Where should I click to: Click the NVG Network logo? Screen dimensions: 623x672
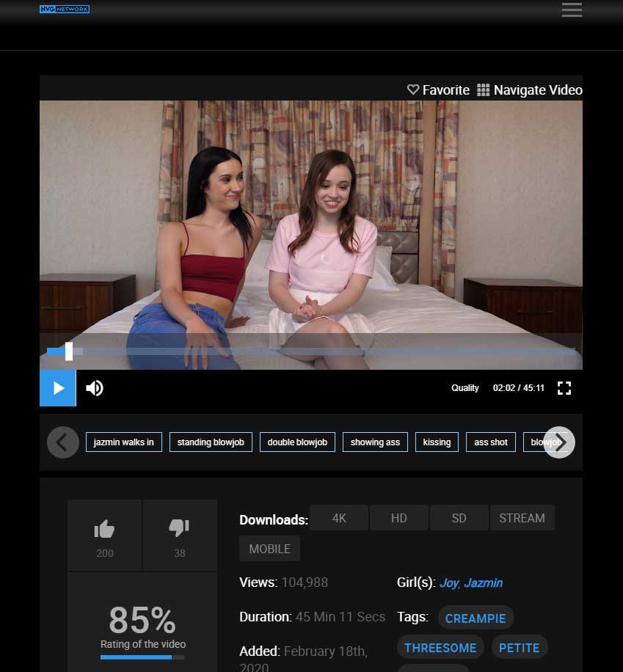click(65, 9)
